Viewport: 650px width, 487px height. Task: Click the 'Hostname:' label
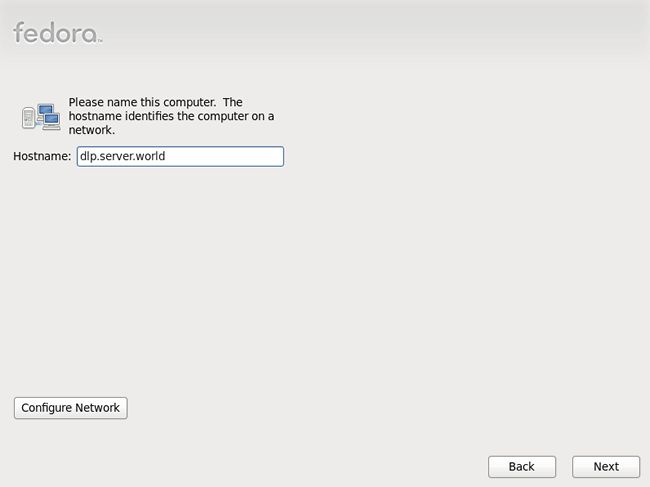(x=42, y=156)
